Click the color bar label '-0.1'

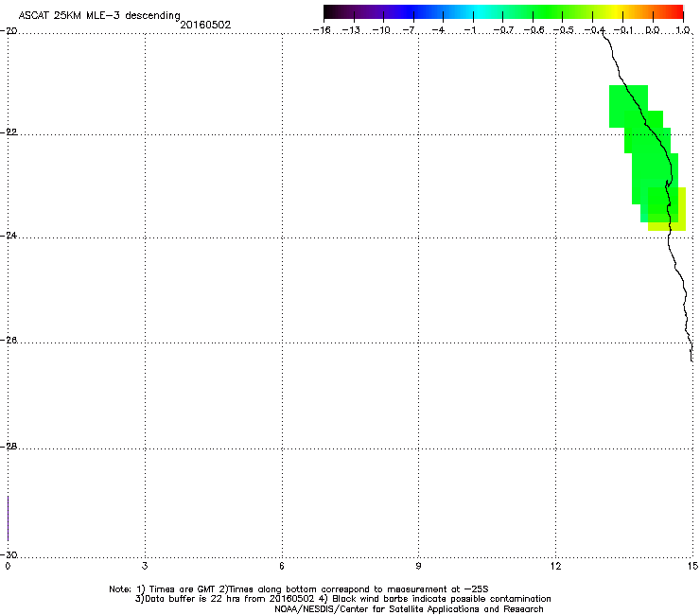[x=624, y=30]
